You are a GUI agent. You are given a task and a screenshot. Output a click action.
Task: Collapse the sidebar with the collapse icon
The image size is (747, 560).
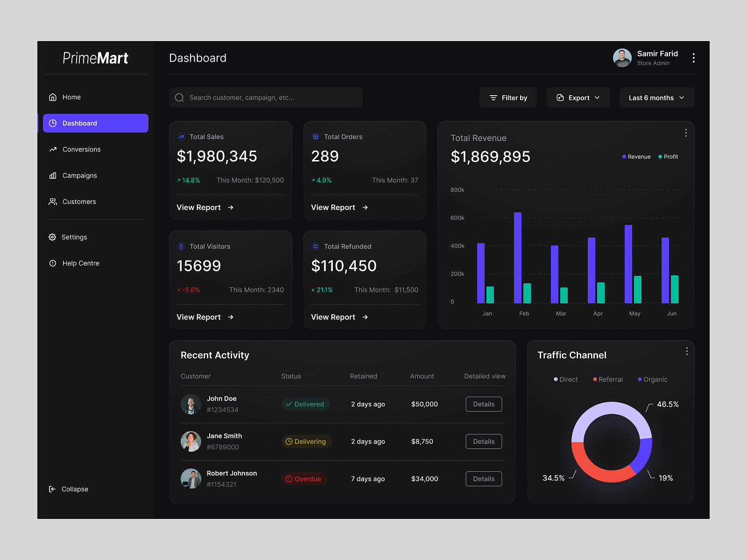52,489
